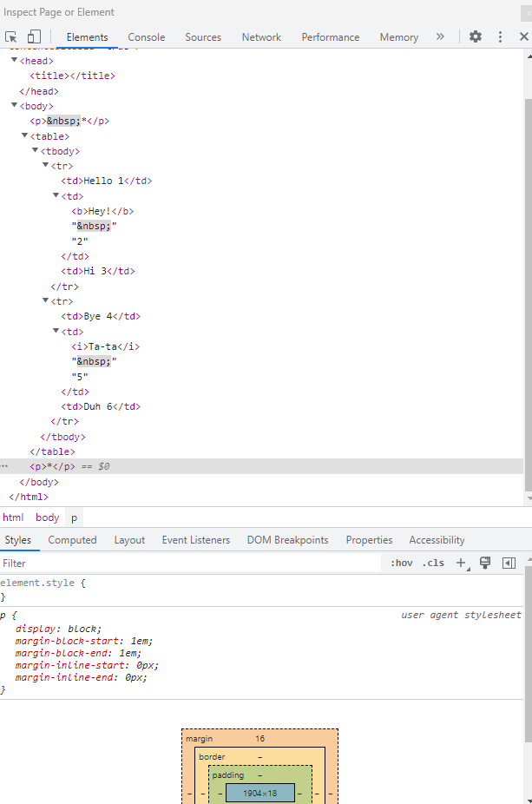Select the first paragraph with nbsp
The image size is (532, 804).
click(69, 121)
